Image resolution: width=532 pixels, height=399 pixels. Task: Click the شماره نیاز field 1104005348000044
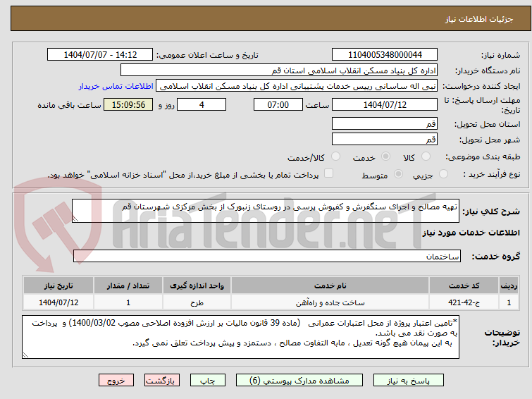(385, 55)
